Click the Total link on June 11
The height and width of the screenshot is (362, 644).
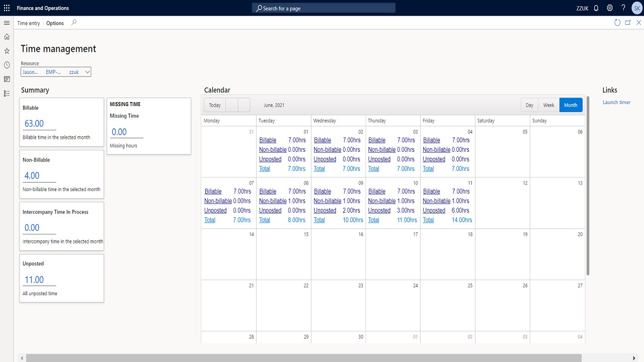[429, 220]
